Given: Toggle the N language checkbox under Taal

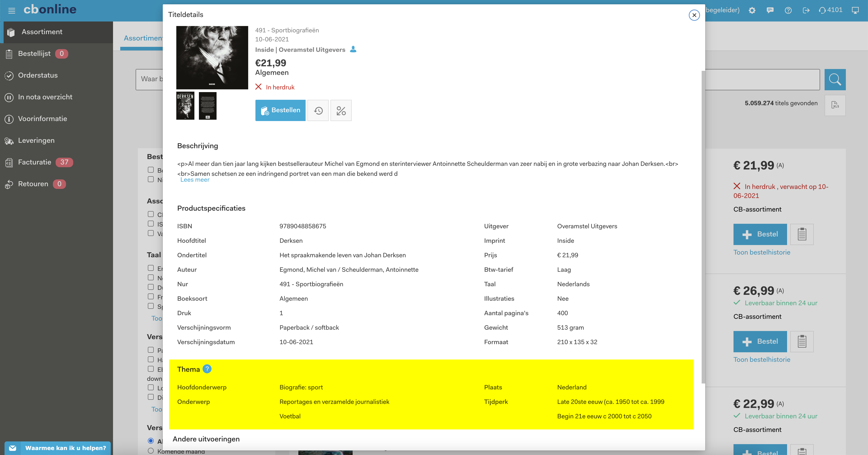Looking at the screenshot, I should pos(151,277).
